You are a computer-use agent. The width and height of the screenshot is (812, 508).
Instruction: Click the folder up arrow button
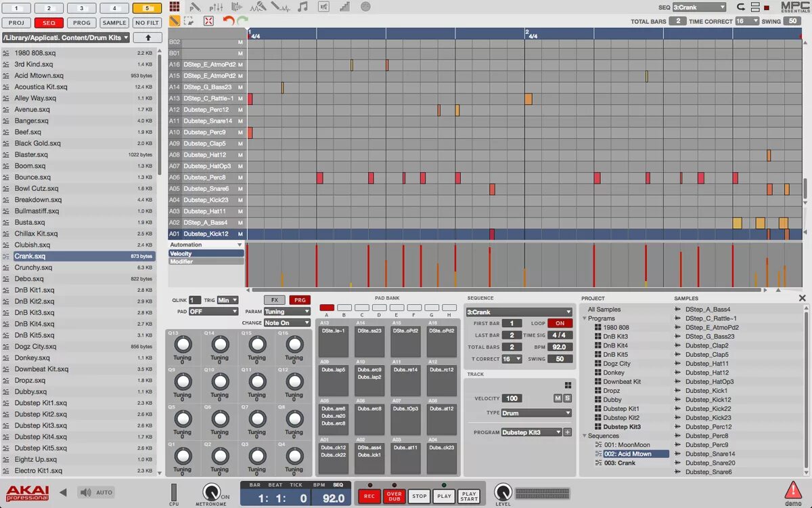point(148,37)
